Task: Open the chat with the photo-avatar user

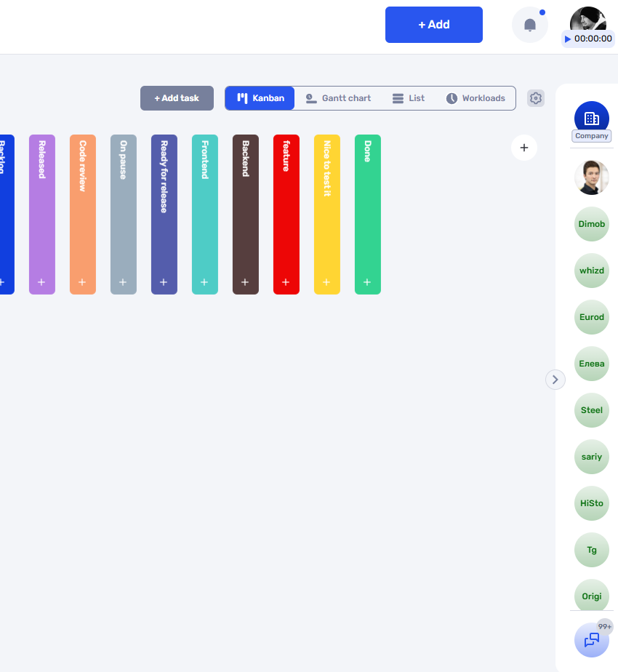Action: (x=591, y=177)
